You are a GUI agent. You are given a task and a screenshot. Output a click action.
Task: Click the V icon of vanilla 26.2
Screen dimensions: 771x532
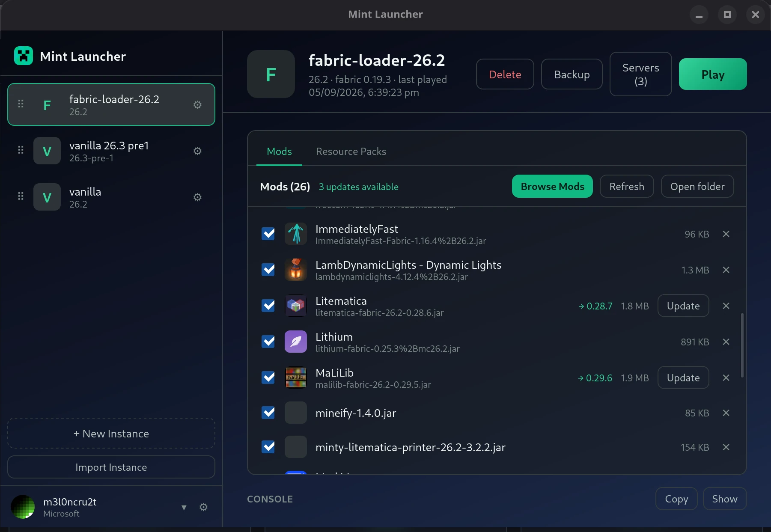coord(47,197)
